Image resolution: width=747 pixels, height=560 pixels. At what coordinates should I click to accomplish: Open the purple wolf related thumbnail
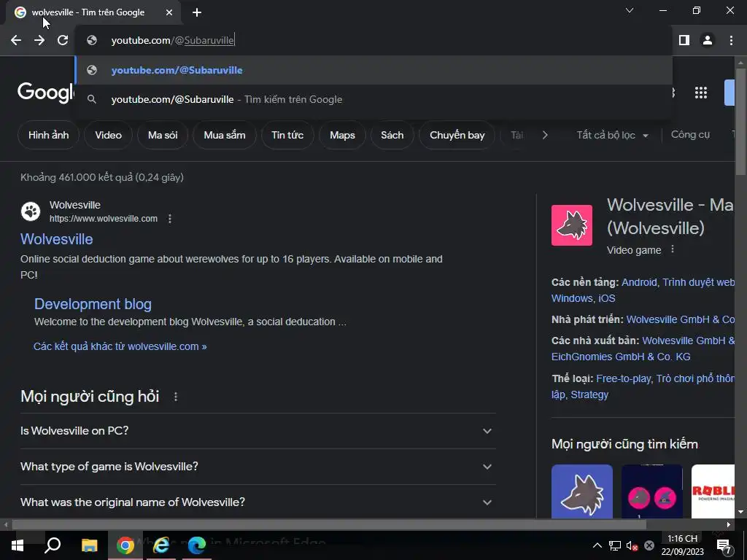[x=581, y=491]
